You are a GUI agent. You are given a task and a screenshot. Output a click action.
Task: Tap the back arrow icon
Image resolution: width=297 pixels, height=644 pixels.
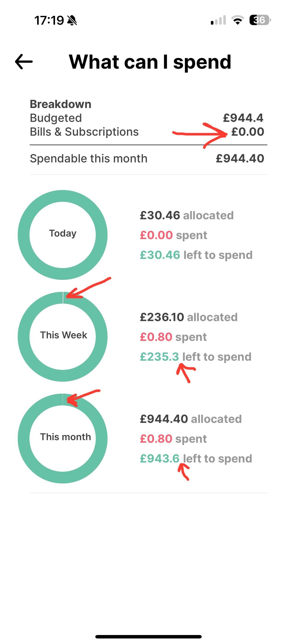pos(24,61)
